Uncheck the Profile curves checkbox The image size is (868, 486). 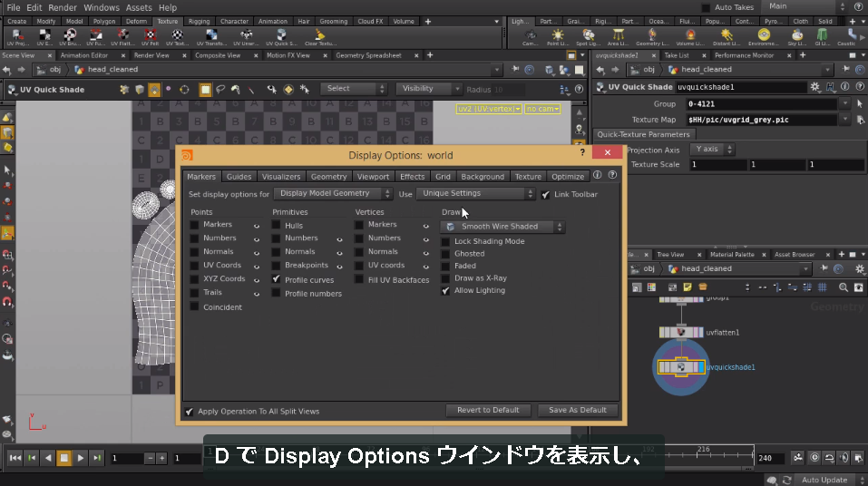(277, 279)
